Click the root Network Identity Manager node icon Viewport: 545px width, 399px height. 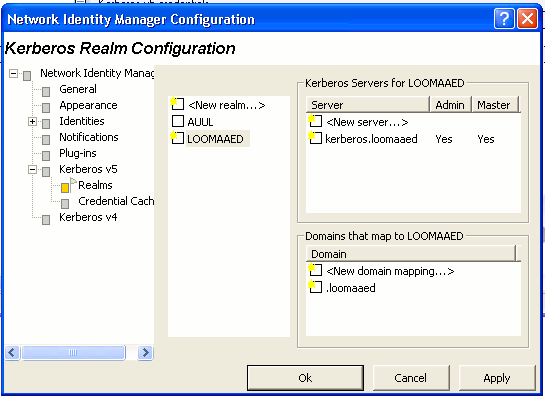tap(27, 76)
